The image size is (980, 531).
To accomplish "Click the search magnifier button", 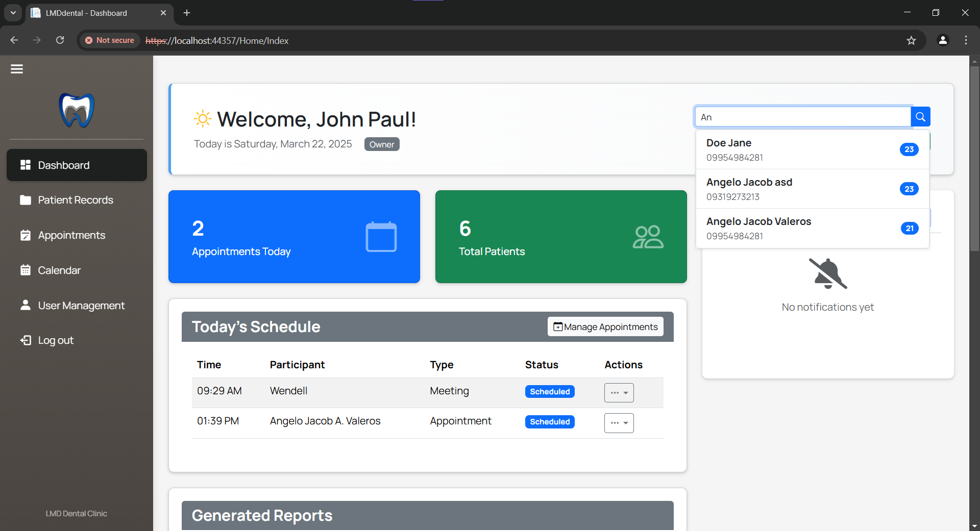I will [920, 116].
